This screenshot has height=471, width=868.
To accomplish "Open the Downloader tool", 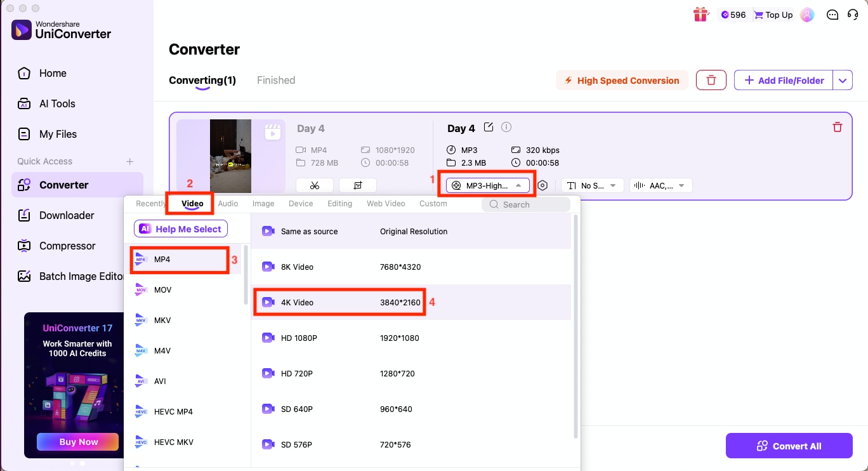I will click(x=56, y=215).
